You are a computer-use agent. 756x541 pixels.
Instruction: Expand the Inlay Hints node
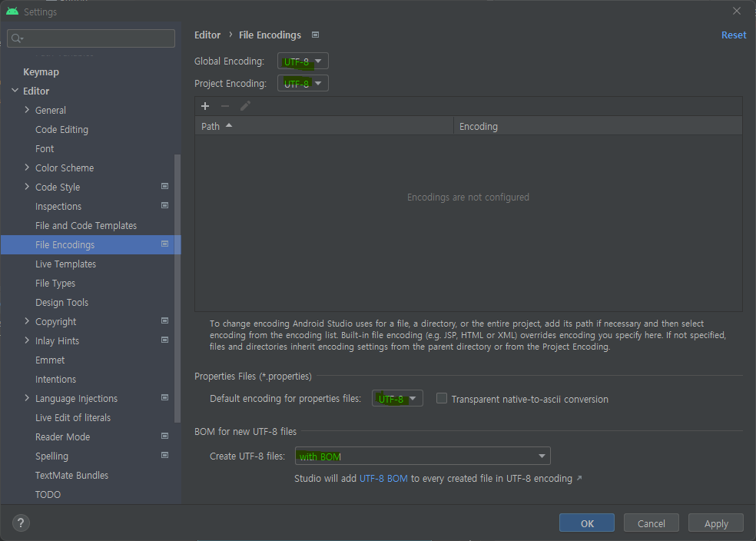27,340
